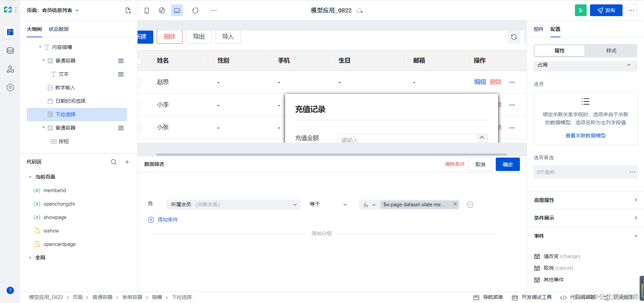This screenshot has width=644, height=303.
Task: Click the blue help question mark icon
Action: pos(10,291)
